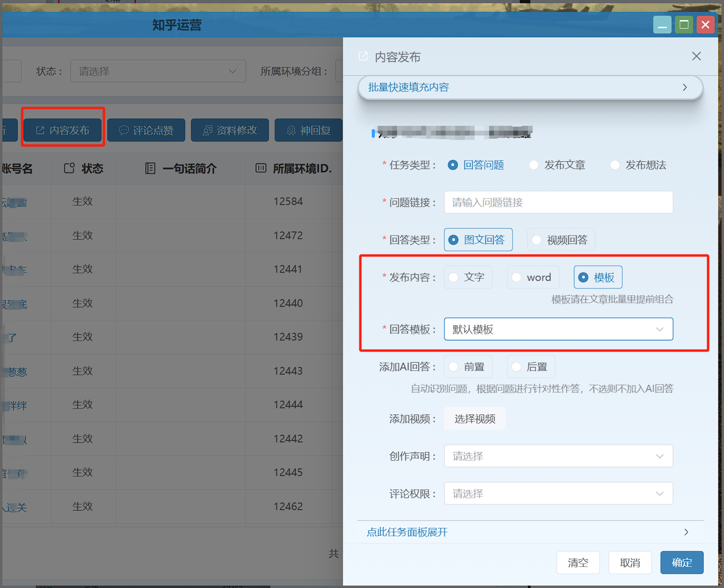Click the 状态 column header icon
The image size is (724, 588).
click(69, 168)
